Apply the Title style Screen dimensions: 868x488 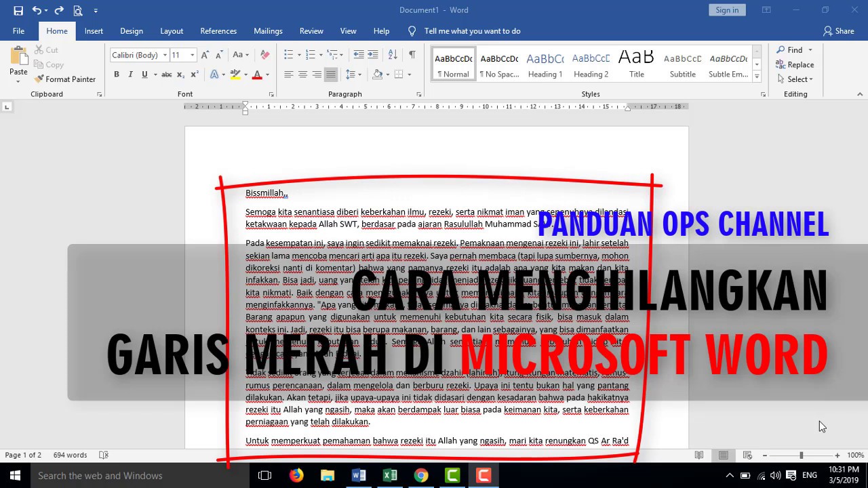click(637, 64)
